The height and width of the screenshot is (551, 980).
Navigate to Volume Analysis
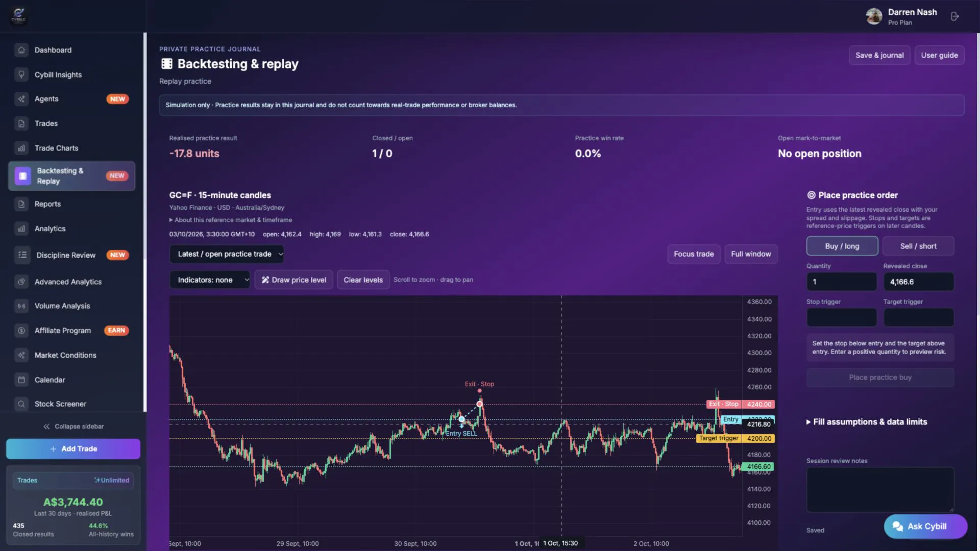[71, 306]
